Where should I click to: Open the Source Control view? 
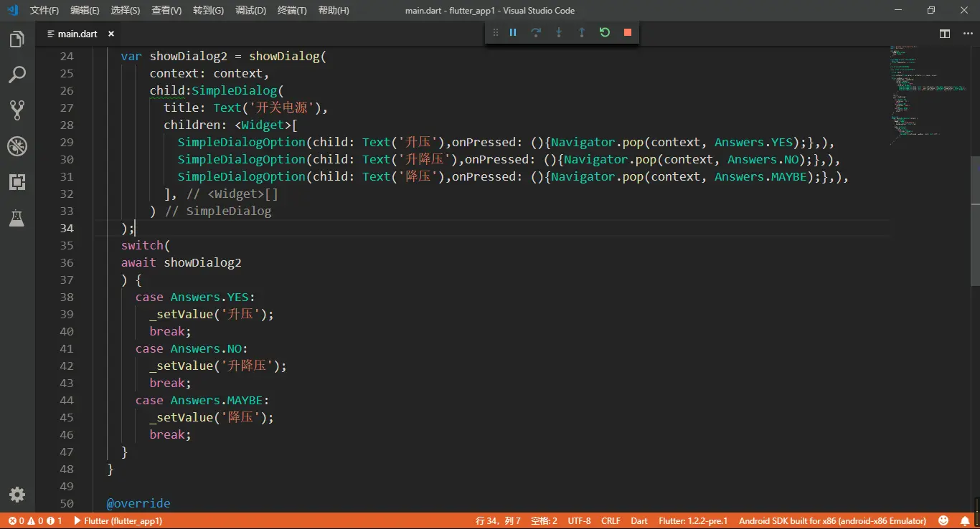17,110
